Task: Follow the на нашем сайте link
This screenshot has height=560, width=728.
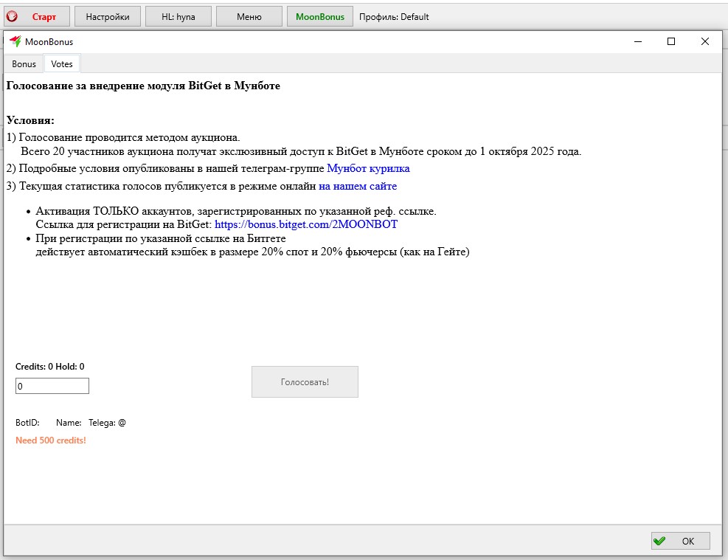Action: [x=358, y=186]
